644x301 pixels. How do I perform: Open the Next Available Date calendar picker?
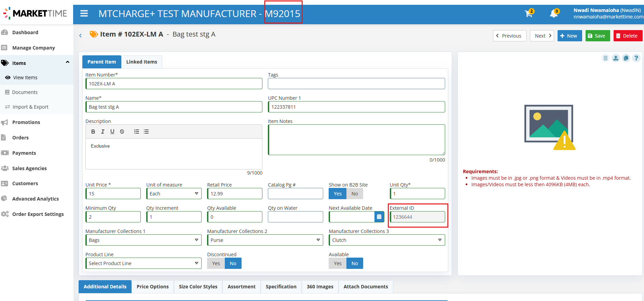click(379, 217)
